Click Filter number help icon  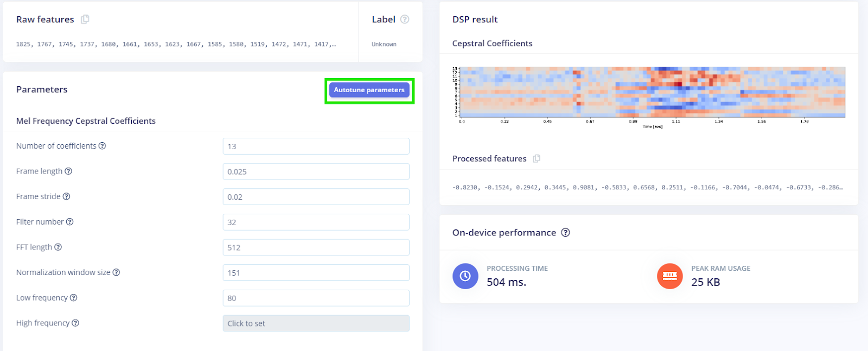coord(70,222)
